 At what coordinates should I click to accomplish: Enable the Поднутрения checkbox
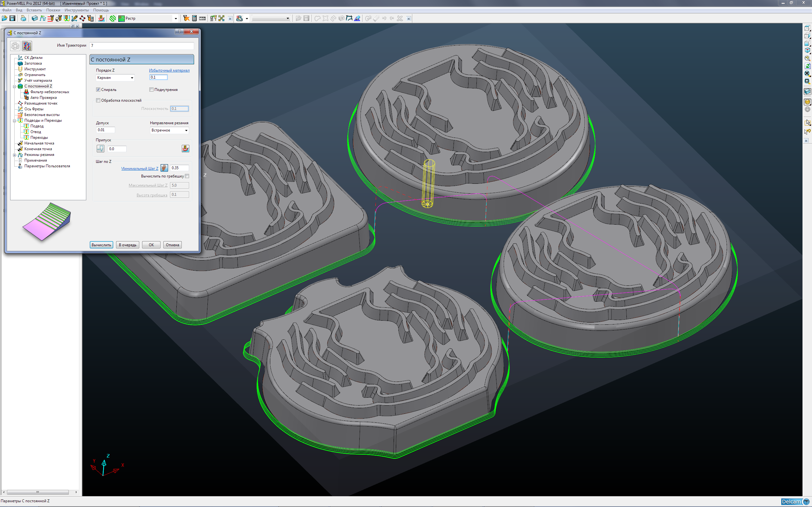(151, 90)
